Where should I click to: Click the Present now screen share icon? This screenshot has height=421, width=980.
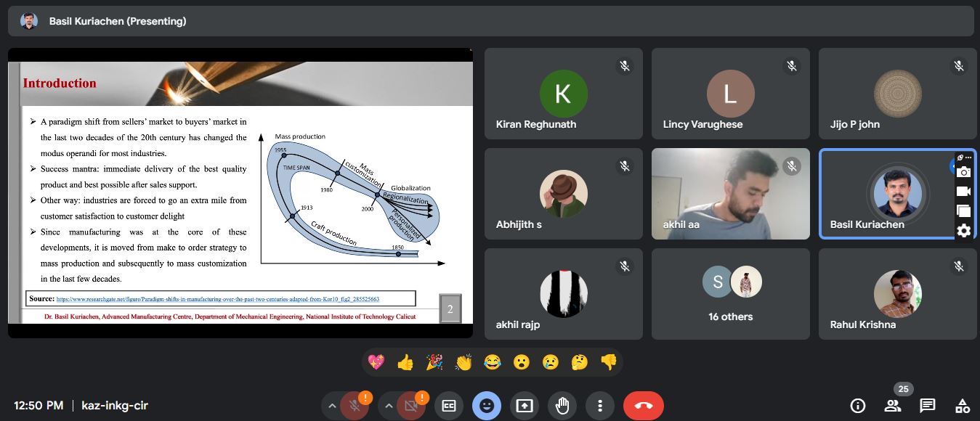525,406
